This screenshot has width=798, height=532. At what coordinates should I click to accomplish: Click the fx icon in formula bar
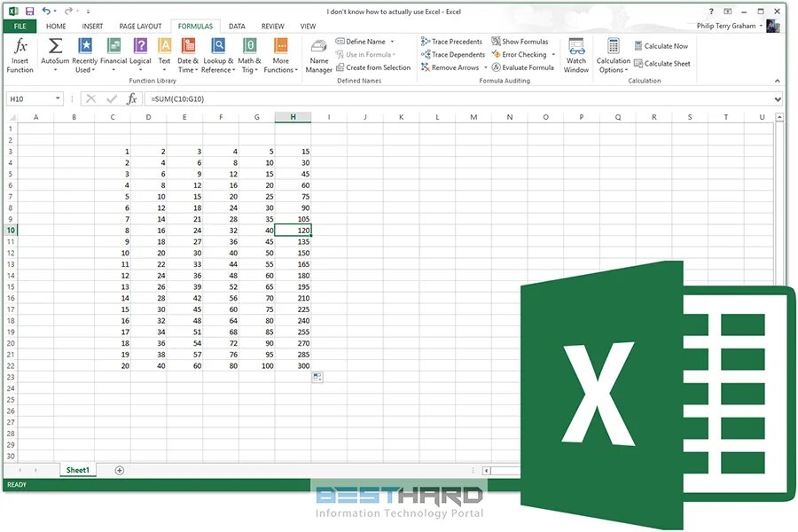[x=132, y=98]
